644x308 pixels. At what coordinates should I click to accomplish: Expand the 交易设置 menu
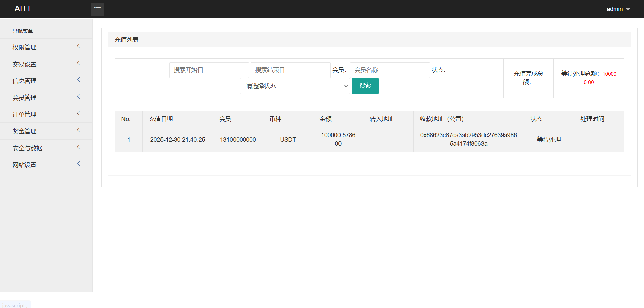click(25, 64)
